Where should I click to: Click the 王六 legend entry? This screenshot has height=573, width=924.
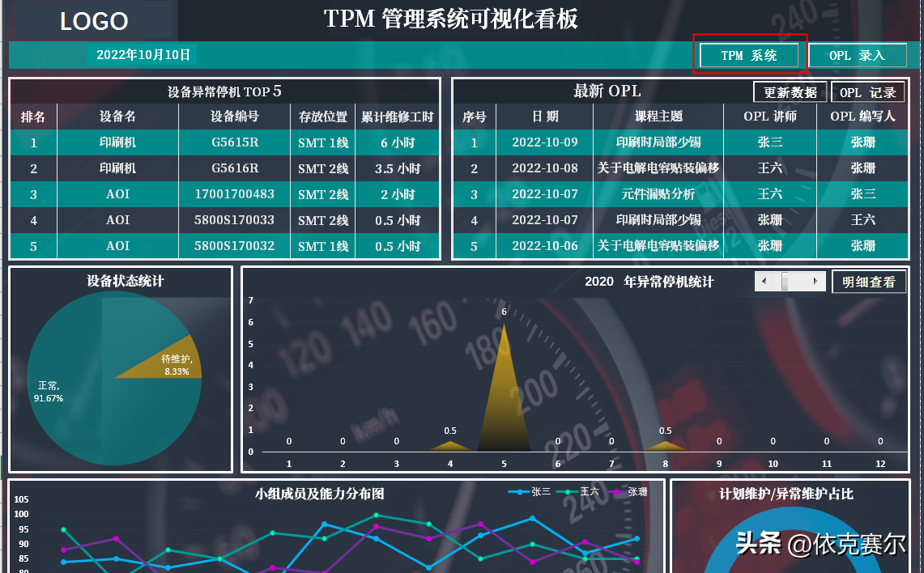coord(577,492)
